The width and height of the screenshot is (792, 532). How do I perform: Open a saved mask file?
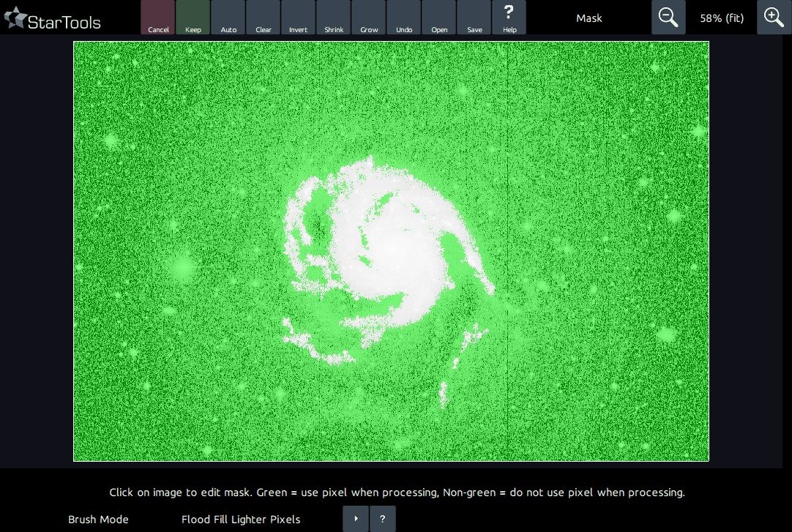click(439, 17)
